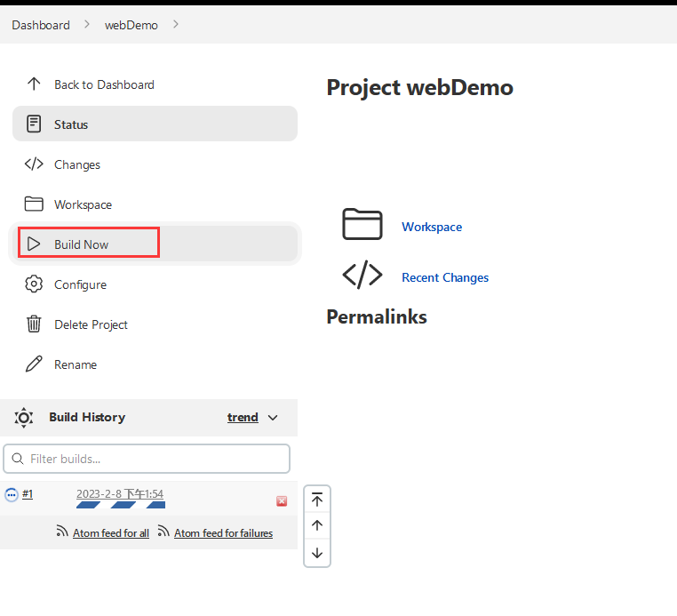Image resolution: width=677 pixels, height=616 pixels.
Task: Jump to top of build history arrow
Action: click(x=317, y=500)
